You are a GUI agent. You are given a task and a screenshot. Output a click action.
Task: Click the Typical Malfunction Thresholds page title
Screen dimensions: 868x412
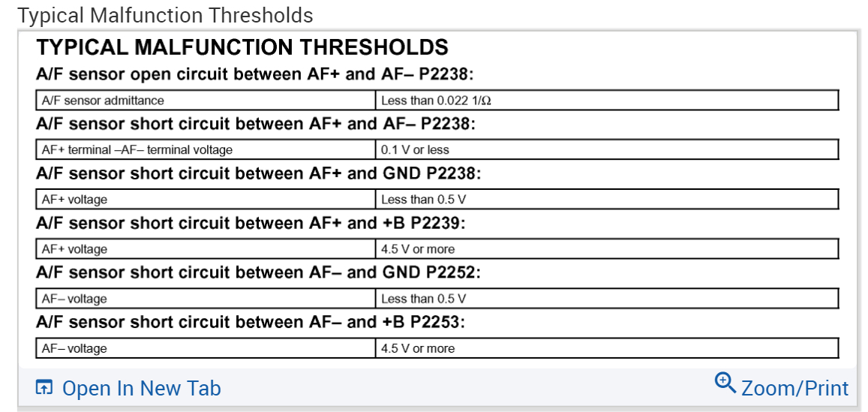165,15
